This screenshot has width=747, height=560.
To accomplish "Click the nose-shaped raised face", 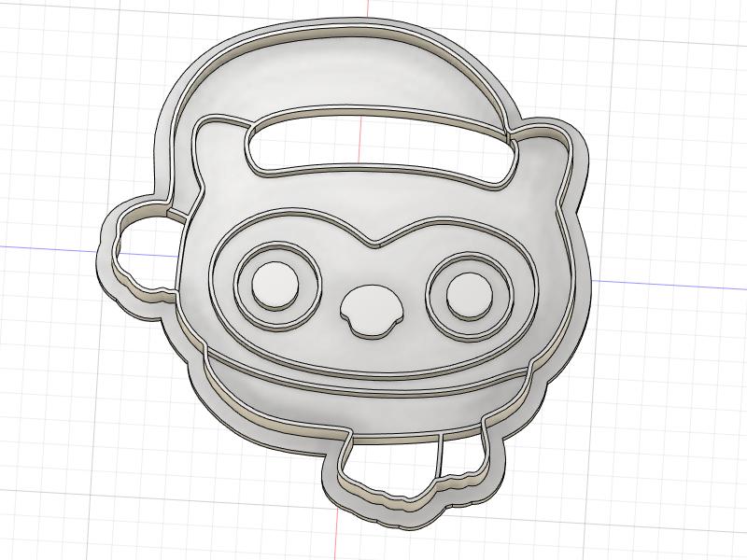I will (x=372, y=309).
